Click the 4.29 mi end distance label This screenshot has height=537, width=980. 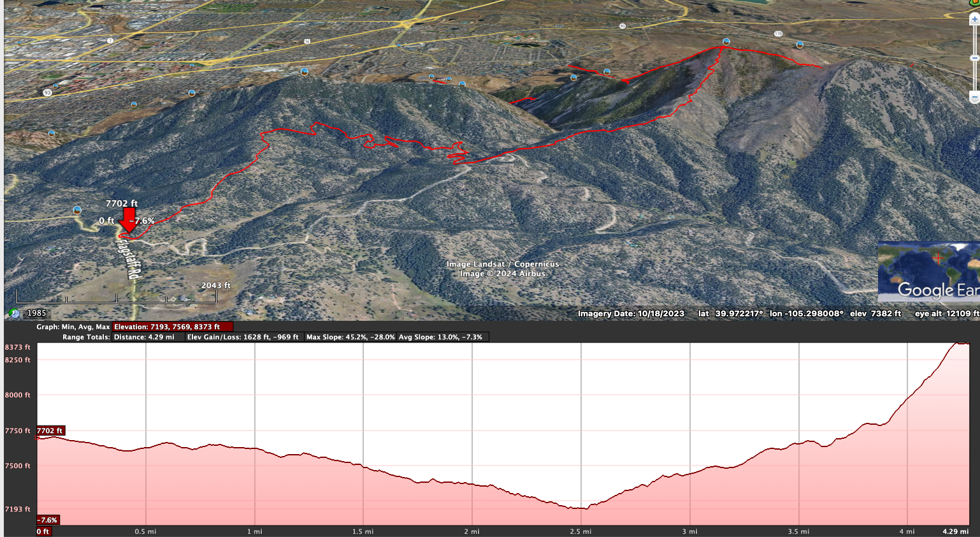click(956, 531)
